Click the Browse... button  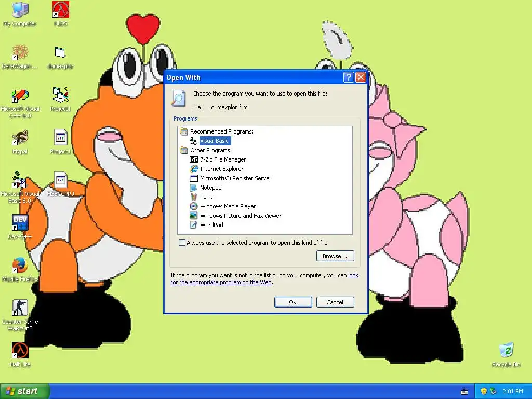click(x=335, y=256)
